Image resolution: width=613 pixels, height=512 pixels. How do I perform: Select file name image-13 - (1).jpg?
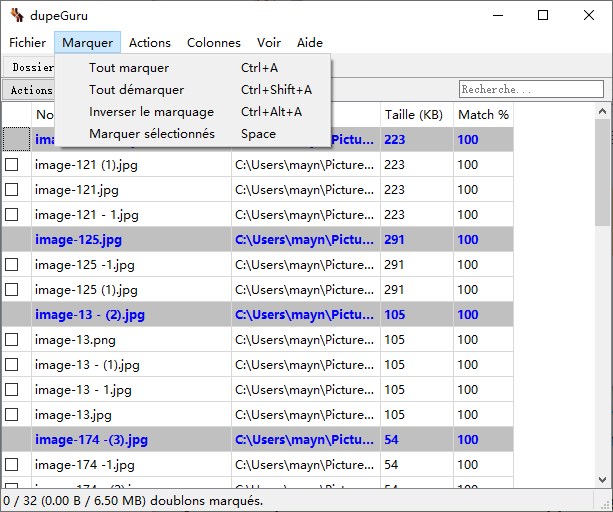[87, 365]
